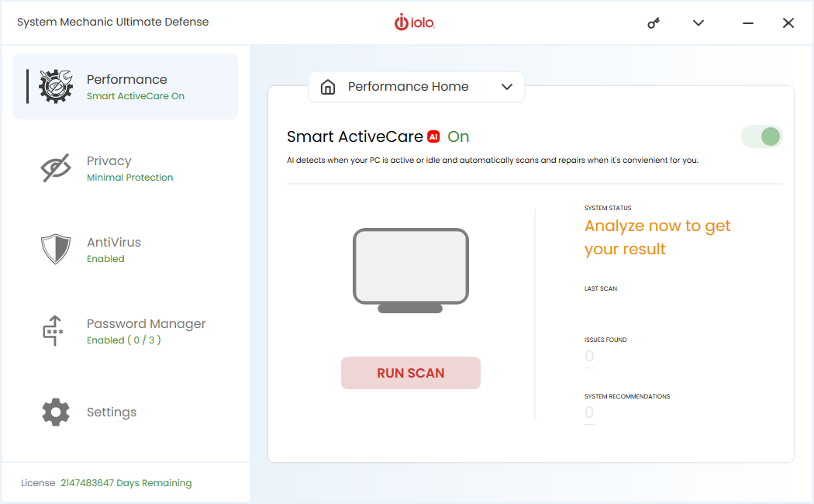Click the red AI badge
Screen dimensions: 814x504
pos(433,136)
